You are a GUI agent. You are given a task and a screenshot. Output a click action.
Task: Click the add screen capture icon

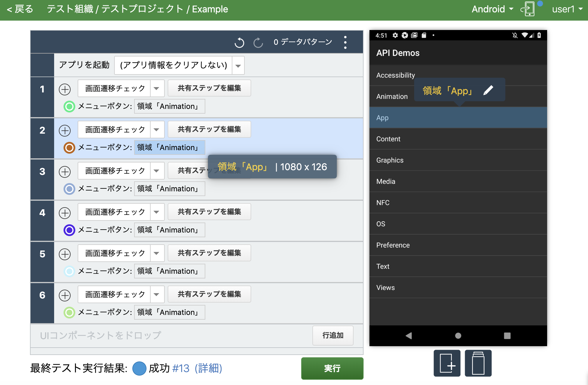447,363
